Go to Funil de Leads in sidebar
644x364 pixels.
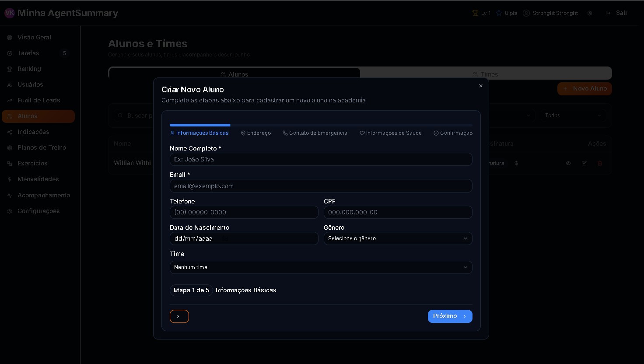[x=38, y=100]
